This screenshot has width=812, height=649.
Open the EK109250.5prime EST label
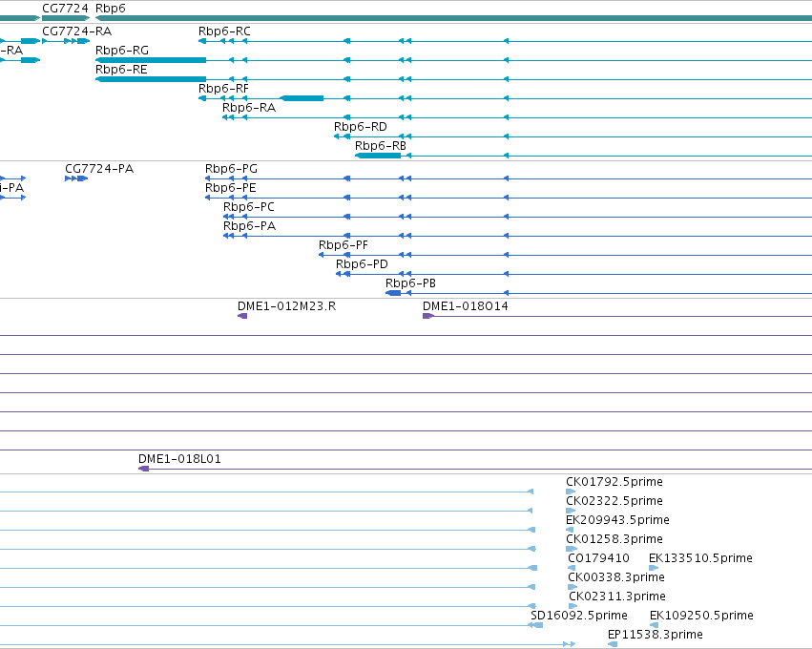click(x=701, y=617)
